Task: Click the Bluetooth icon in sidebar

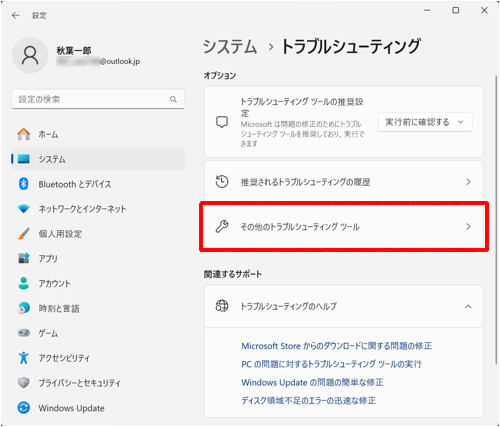Action: (x=24, y=184)
